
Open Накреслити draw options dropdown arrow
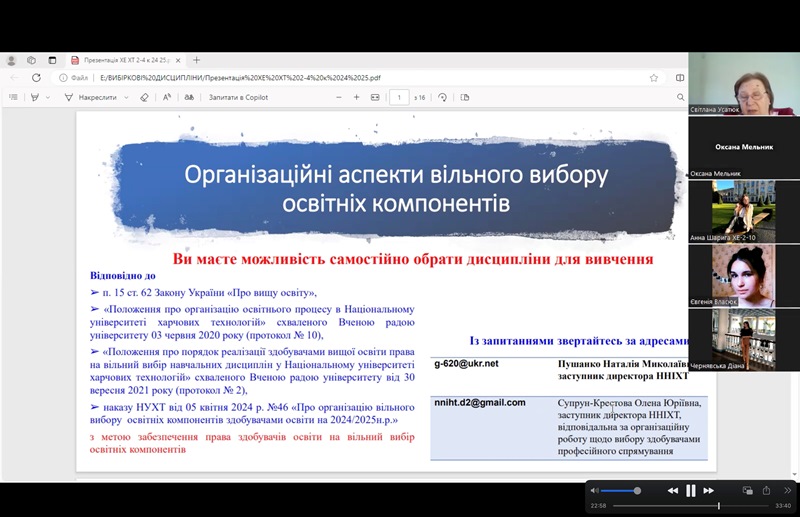(x=126, y=97)
